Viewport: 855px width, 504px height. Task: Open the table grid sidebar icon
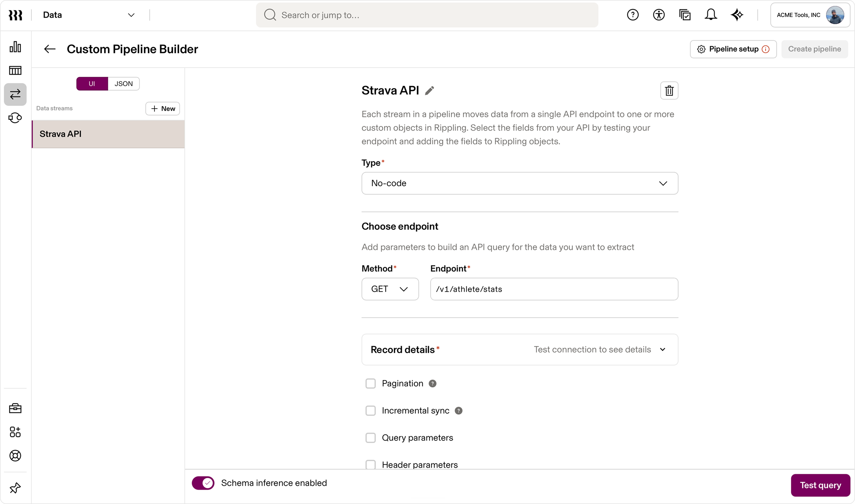click(15, 70)
